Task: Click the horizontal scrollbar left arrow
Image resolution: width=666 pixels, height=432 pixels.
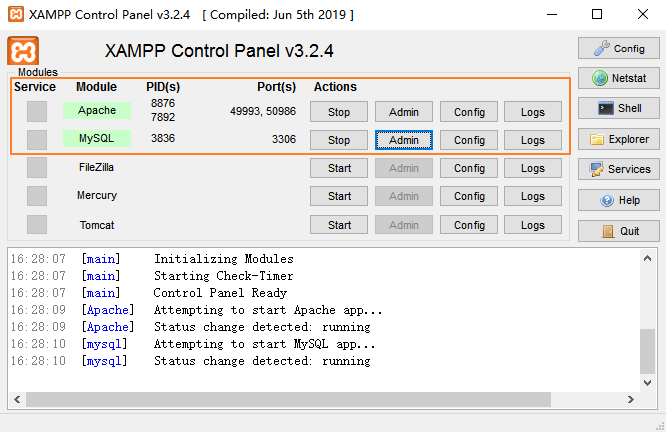Action: [x=17, y=399]
